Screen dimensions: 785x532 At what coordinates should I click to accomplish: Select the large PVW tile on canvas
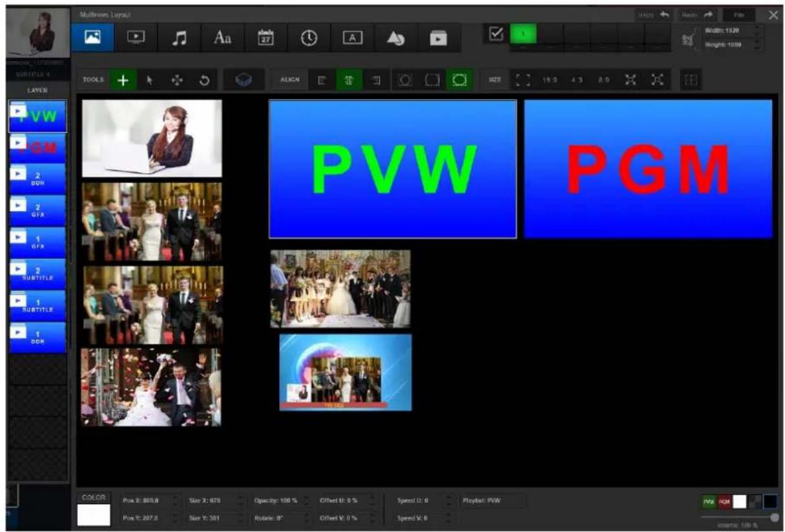(x=393, y=169)
